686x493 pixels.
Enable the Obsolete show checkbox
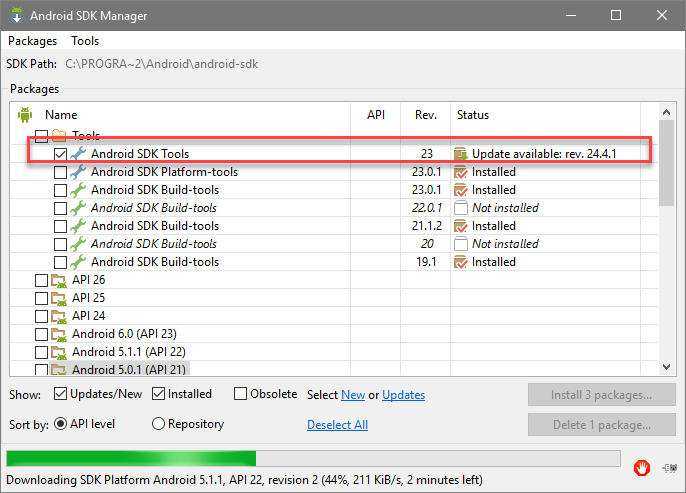click(x=241, y=394)
